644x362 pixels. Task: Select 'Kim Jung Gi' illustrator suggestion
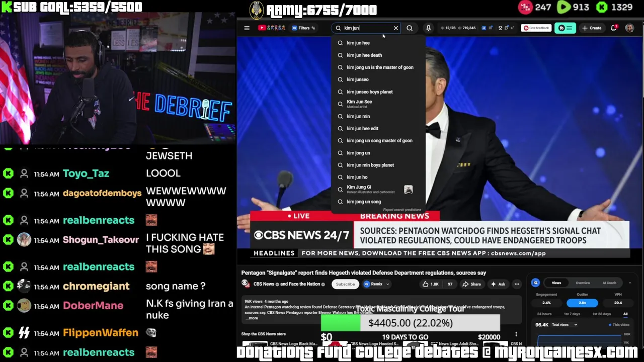(378, 189)
